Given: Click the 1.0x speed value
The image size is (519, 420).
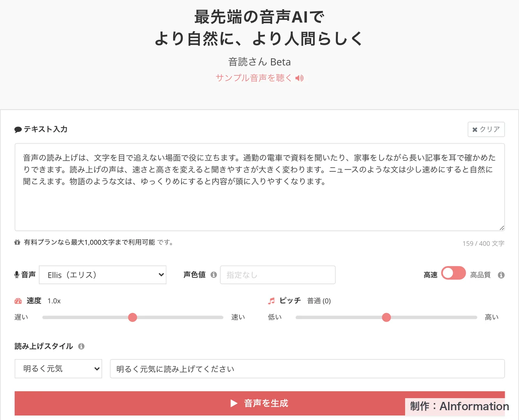Looking at the screenshot, I should (x=54, y=301).
